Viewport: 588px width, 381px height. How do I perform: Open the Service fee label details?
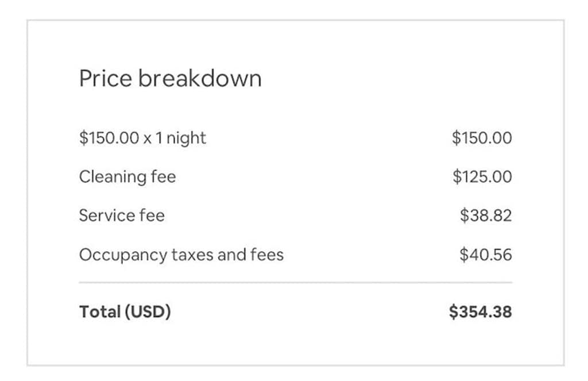pos(122,215)
